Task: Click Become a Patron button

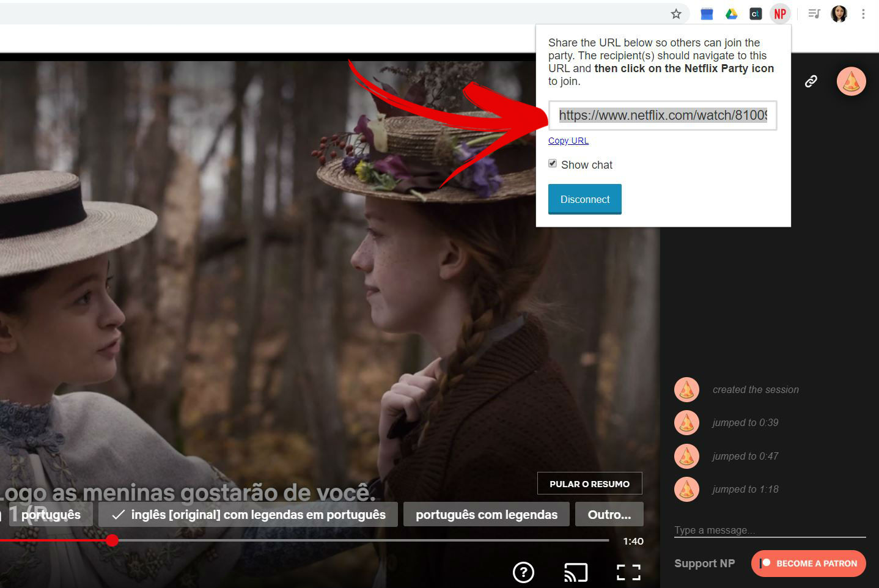Action: (809, 564)
